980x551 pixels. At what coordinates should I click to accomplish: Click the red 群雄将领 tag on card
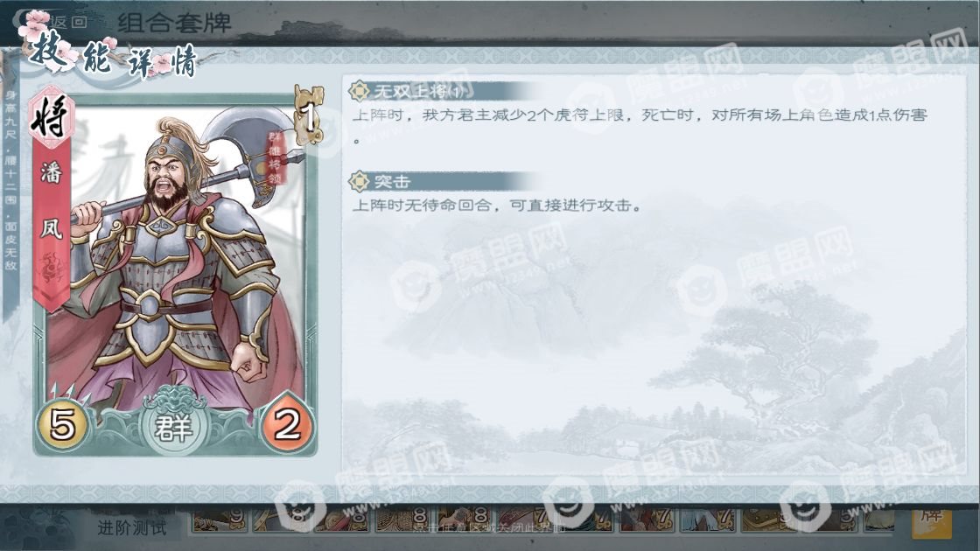[275, 157]
